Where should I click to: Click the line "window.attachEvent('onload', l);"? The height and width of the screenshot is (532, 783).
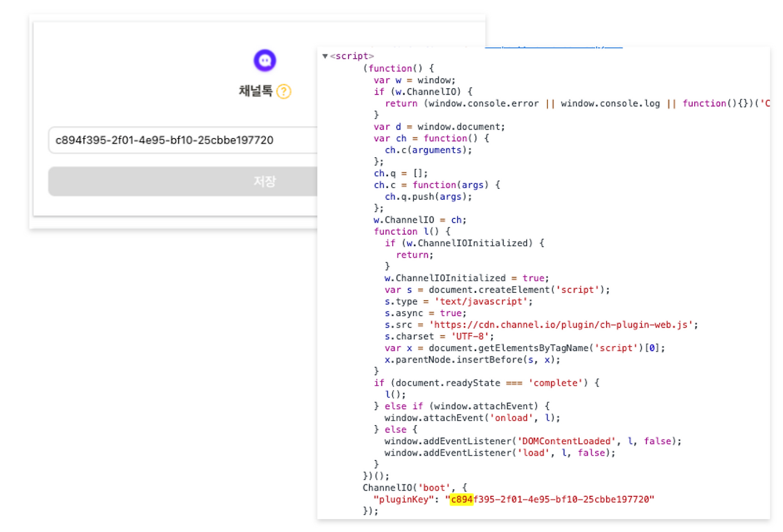point(473,418)
